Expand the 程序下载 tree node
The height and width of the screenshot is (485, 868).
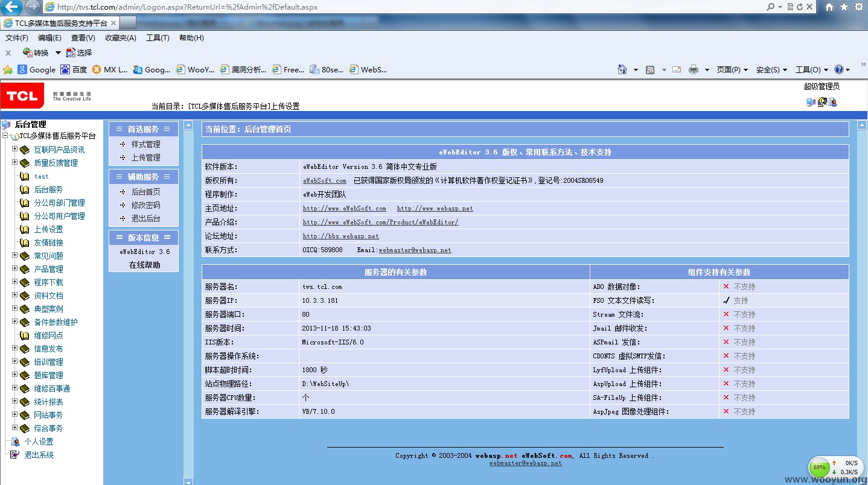point(14,282)
